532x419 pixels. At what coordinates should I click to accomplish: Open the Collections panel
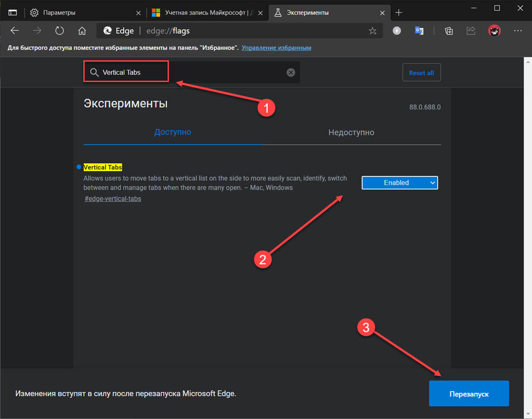(449, 31)
